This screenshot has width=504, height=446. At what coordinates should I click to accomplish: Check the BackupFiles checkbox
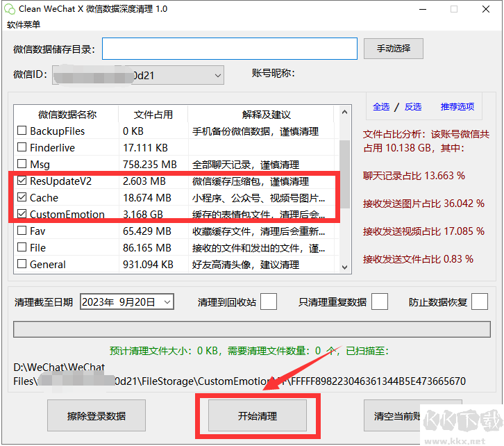[x=22, y=131]
